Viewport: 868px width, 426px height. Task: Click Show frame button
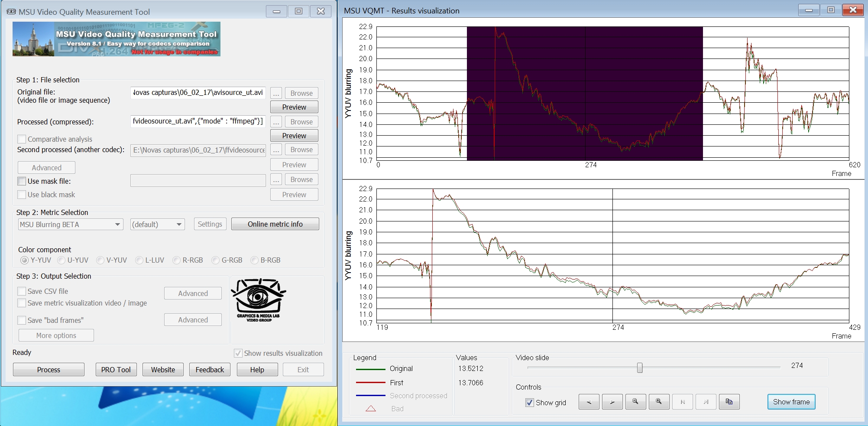click(x=791, y=402)
